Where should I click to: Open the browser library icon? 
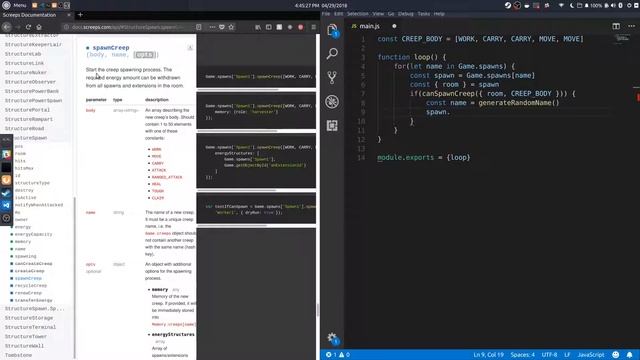tap(258, 27)
